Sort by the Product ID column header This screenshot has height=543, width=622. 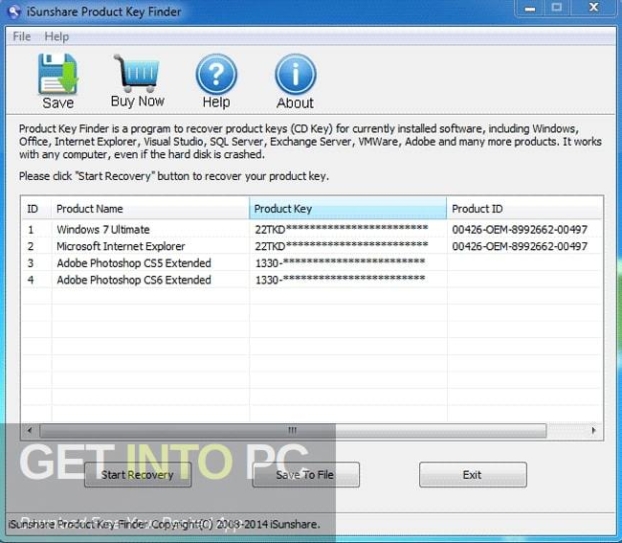tap(524, 208)
